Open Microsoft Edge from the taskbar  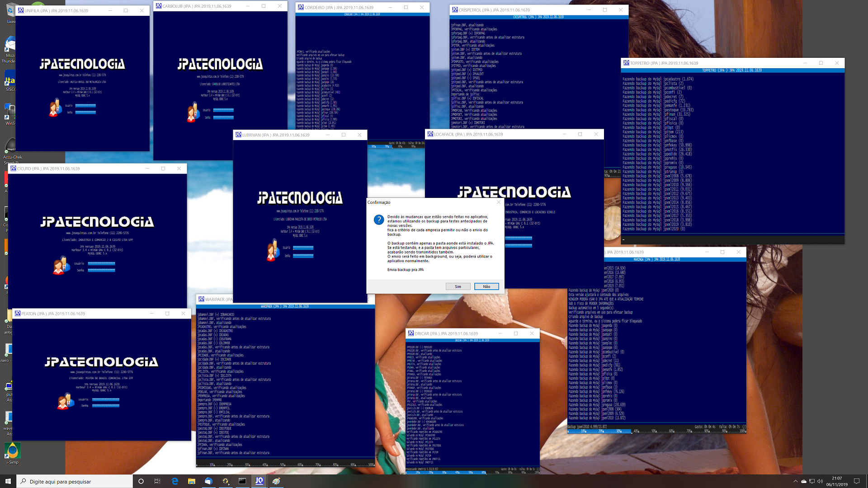pyautogui.click(x=175, y=481)
